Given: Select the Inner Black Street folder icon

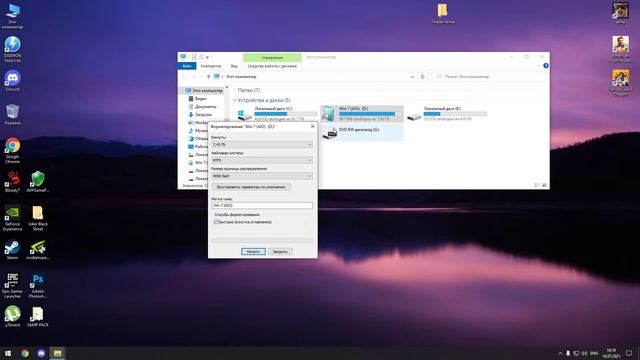Looking at the screenshot, I should [38, 218].
